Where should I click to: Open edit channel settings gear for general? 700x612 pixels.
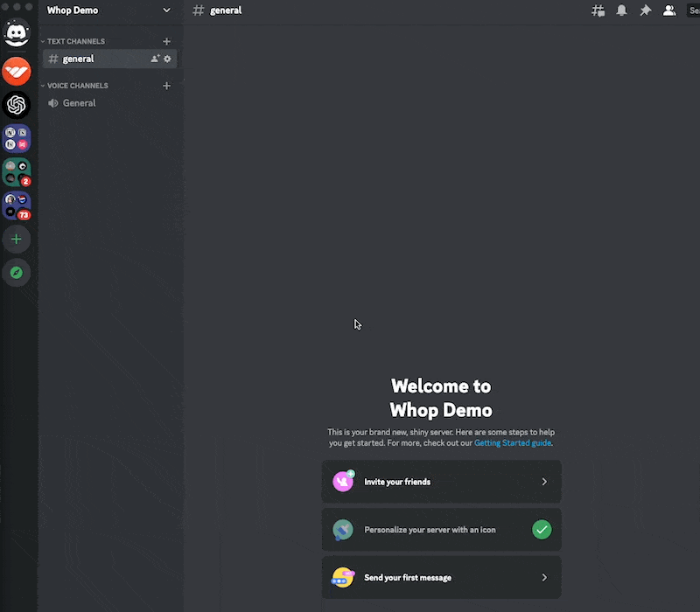pyautogui.click(x=166, y=59)
